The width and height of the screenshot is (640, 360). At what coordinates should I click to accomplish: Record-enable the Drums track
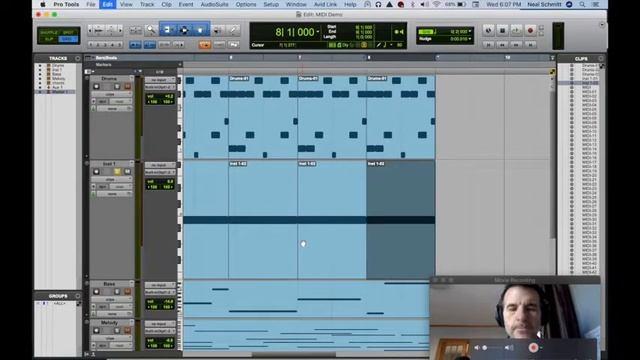(x=96, y=87)
